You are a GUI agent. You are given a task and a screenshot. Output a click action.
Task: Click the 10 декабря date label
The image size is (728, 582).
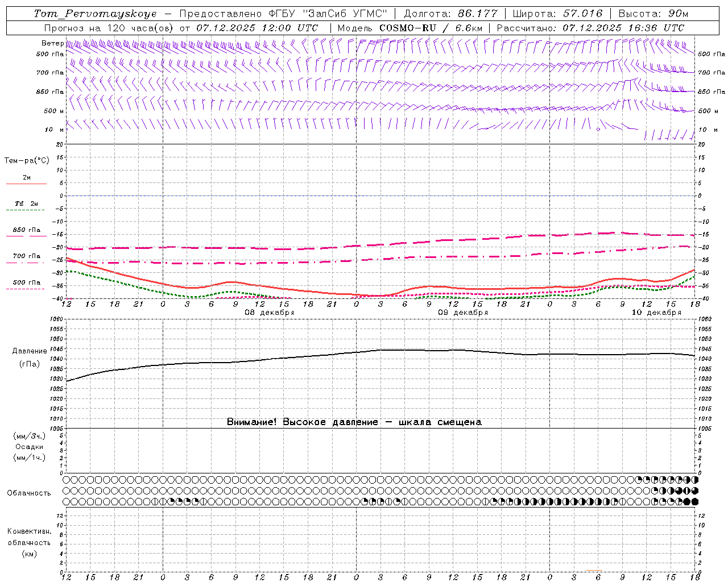656,313
